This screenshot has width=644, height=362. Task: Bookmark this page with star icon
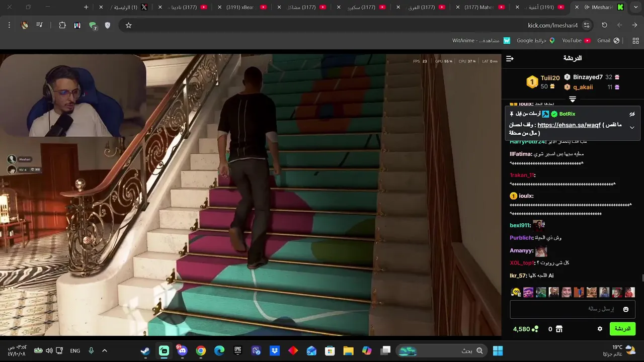128,25
